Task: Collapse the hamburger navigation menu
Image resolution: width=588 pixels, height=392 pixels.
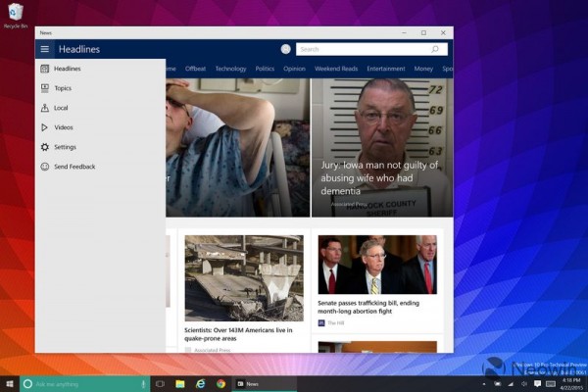Action: (x=44, y=49)
